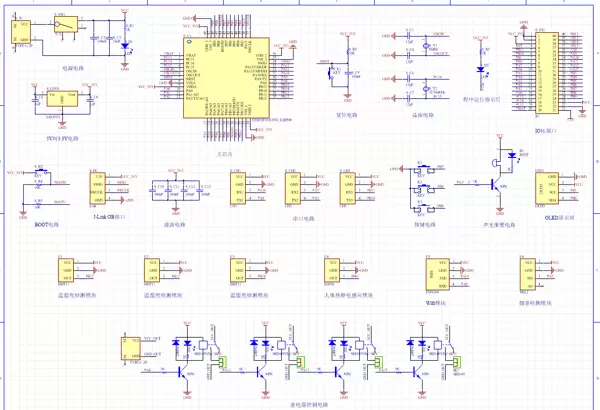
Task: Click the BOOT circuit label
Action: click(x=46, y=225)
